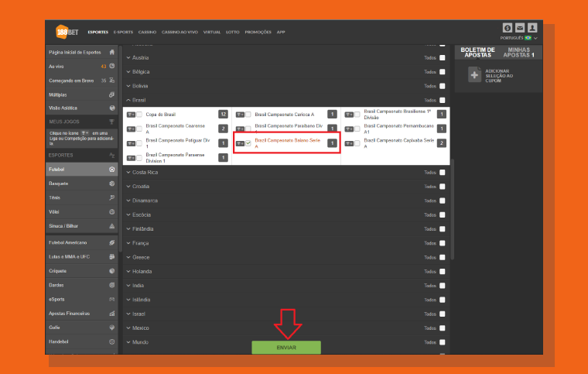Click the plus icon to add selection to coupon
Image resolution: width=588 pixels, height=374 pixels.
[x=474, y=74]
